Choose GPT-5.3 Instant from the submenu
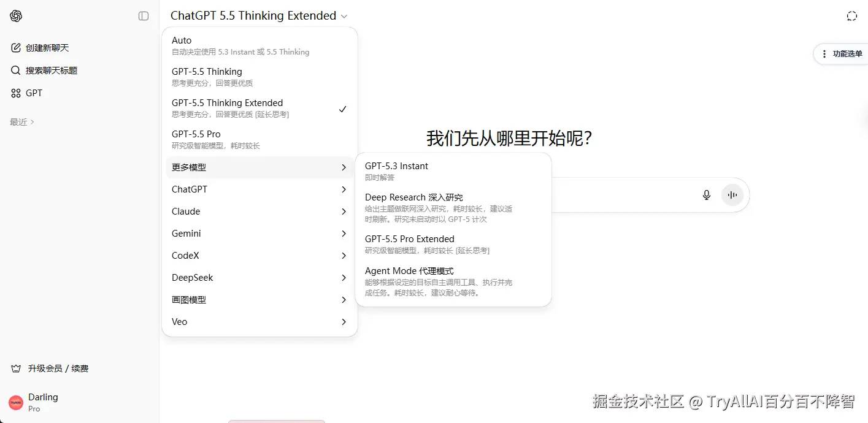The width and height of the screenshot is (868, 423). coord(453,172)
